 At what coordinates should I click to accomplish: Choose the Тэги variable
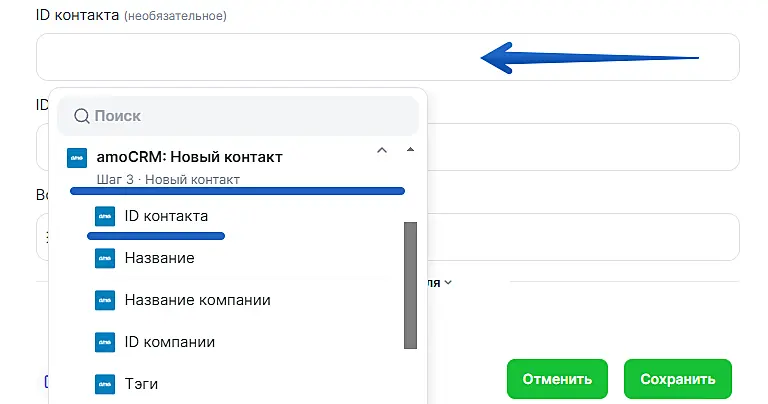point(141,384)
